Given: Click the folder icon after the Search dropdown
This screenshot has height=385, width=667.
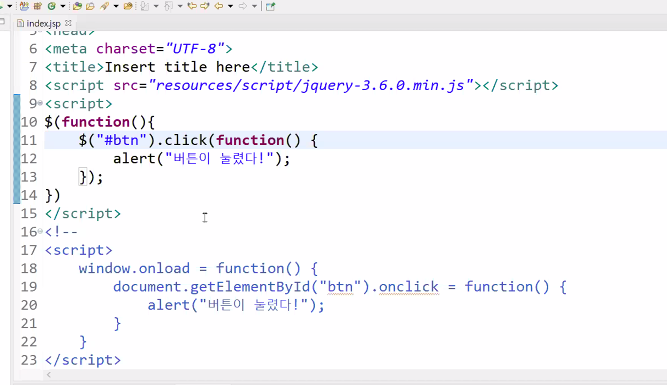Looking at the screenshot, I should (128, 6).
